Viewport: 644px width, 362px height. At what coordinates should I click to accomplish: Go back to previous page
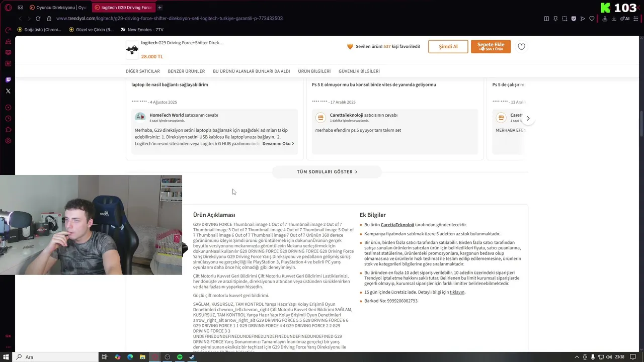point(20,19)
